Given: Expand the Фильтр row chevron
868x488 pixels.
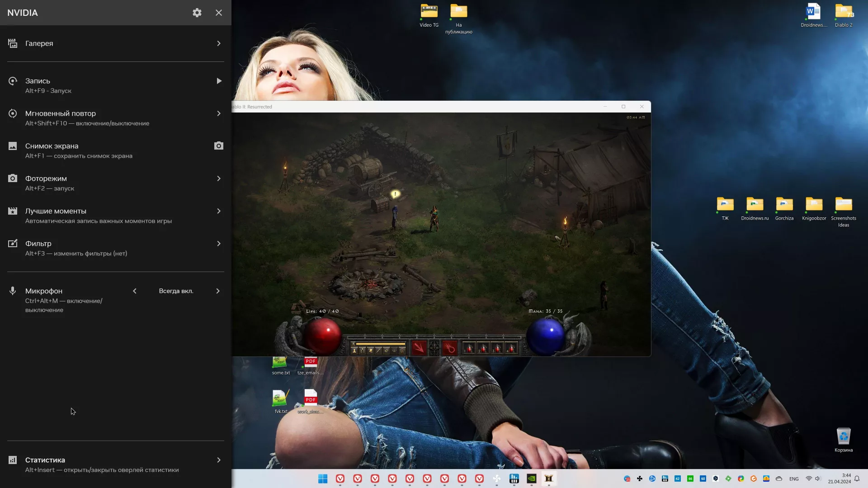Looking at the screenshot, I should 219,244.
